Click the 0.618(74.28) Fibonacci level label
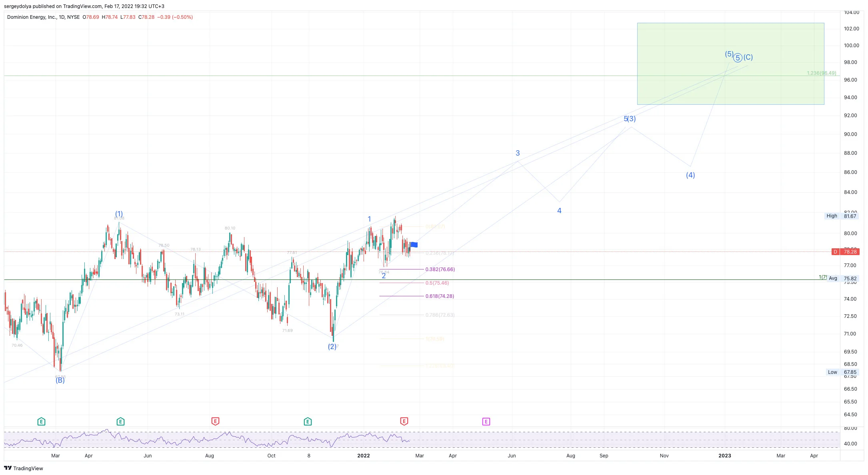The width and height of the screenshot is (868, 475). 440,296
